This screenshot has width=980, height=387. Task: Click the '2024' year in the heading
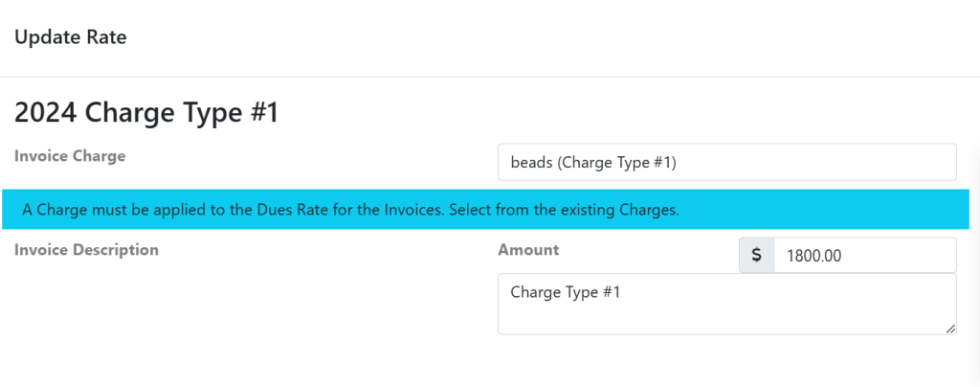[45, 113]
